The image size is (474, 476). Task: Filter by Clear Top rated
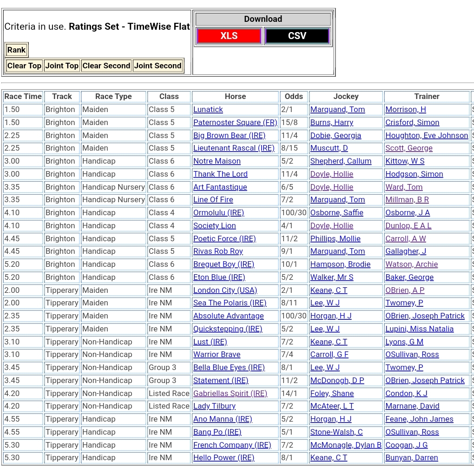coord(24,66)
